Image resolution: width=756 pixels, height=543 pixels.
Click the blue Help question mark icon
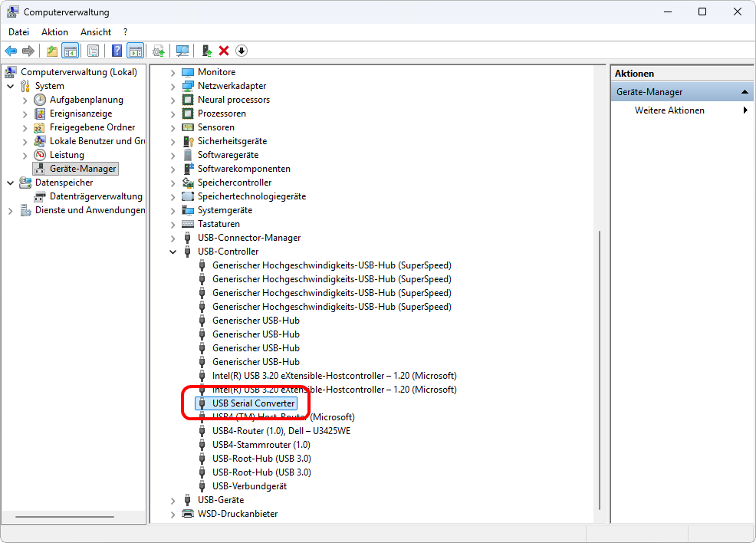117,51
